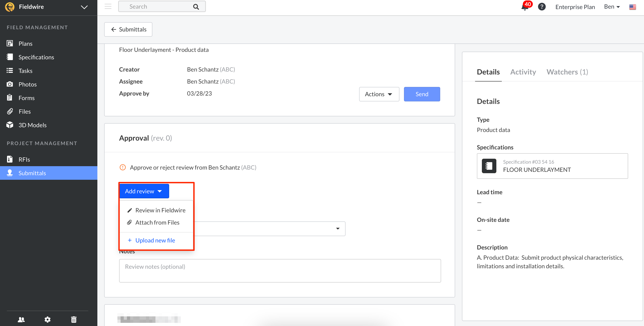Image resolution: width=644 pixels, height=326 pixels.
Task: Click the specification notebook icon in card
Action: coord(489,166)
